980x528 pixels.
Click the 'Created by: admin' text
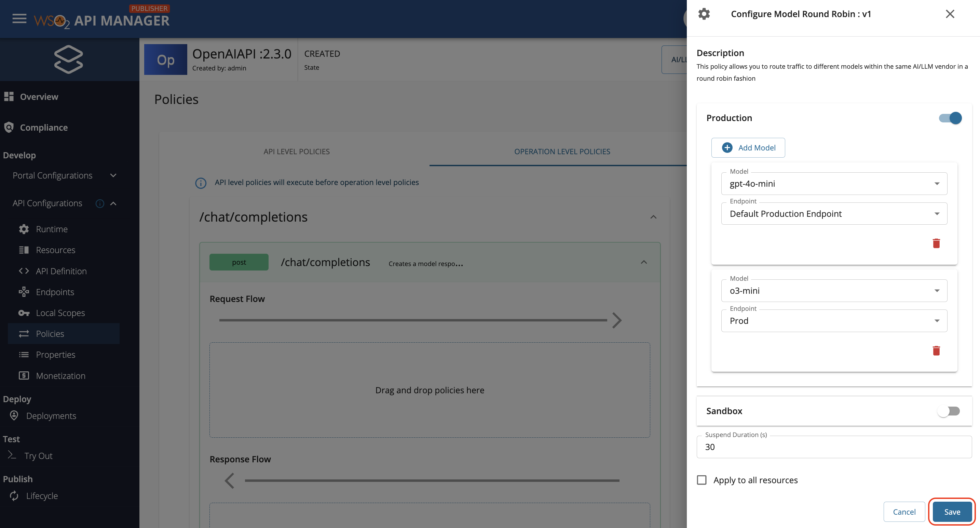pyautogui.click(x=219, y=68)
